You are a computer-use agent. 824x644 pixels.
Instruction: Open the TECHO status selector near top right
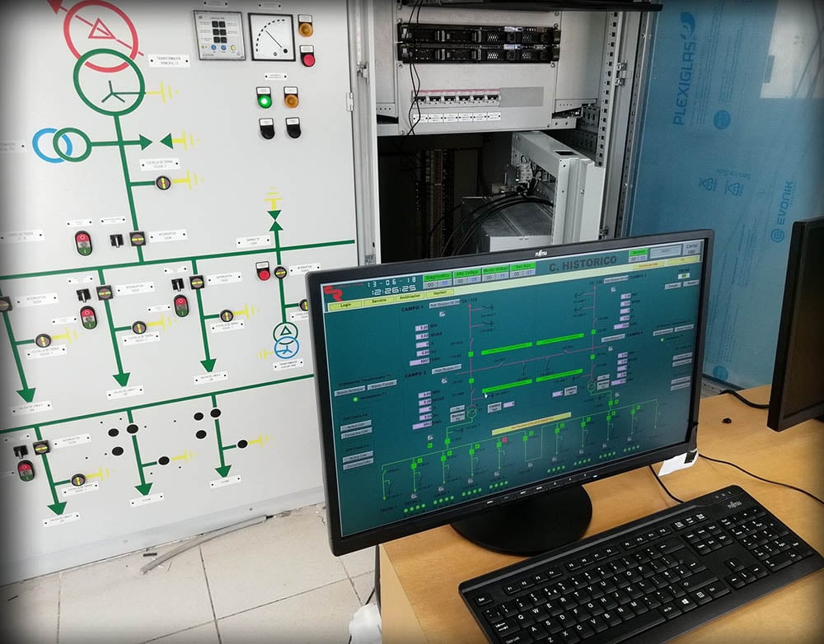point(682,274)
